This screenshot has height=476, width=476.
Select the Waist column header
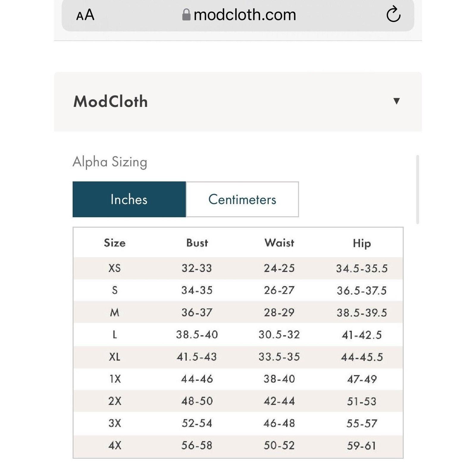coord(279,243)
